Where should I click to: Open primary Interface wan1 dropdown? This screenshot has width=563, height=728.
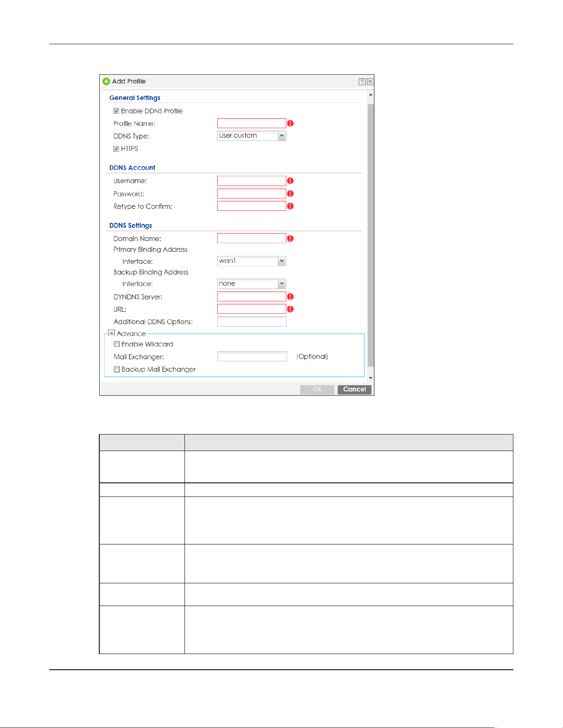[282, 261]
